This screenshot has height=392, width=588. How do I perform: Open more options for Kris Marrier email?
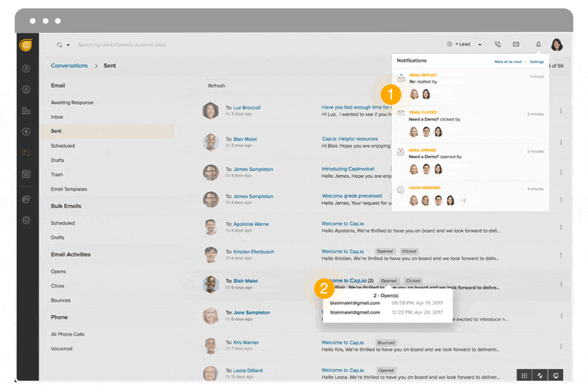[561, 345]
